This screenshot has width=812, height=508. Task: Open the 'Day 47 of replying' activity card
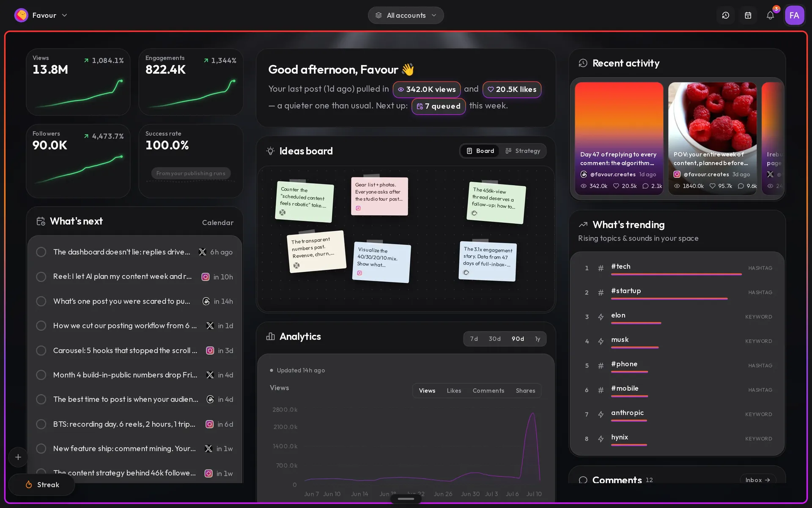click(x=619, y=138)
